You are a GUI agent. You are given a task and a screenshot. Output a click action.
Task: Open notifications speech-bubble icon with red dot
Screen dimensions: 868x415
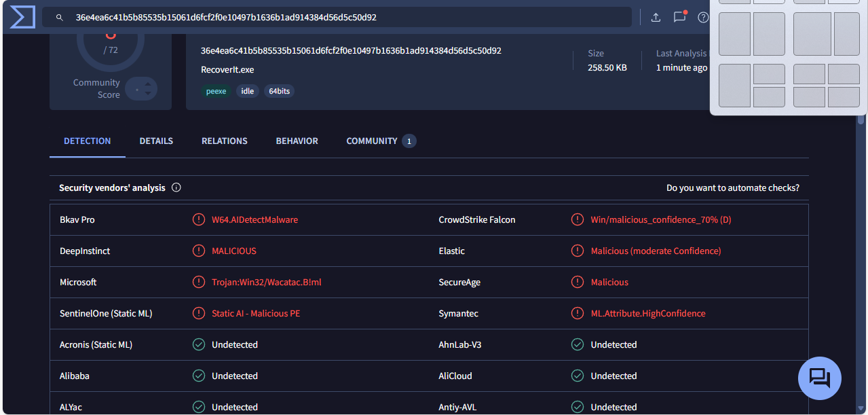(679, 17)
